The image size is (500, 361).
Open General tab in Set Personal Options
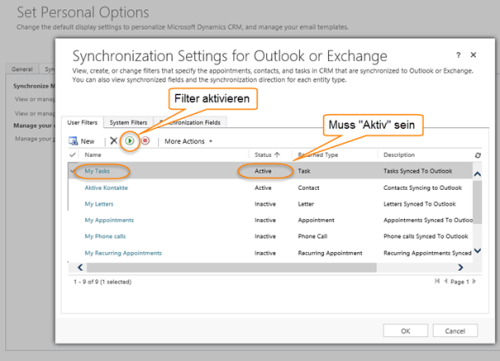point(22,69)
